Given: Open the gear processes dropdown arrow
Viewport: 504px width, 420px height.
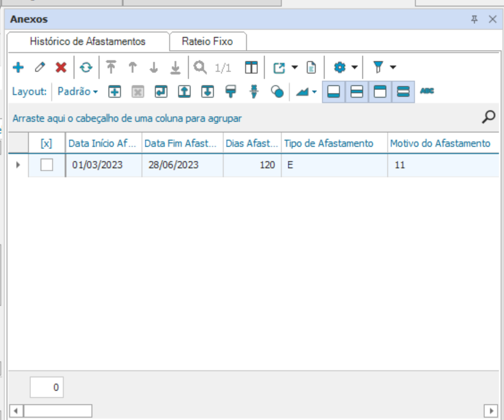Looking at the screenshot, I should [354, 67].
